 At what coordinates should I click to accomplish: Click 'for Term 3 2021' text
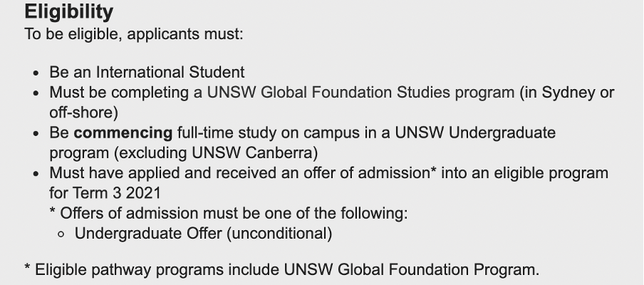coord(105,193)
